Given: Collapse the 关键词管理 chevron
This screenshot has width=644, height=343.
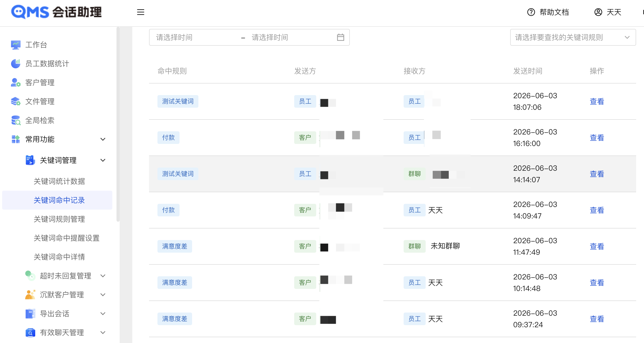Looking at the screenshot, I should pos(103,160).
